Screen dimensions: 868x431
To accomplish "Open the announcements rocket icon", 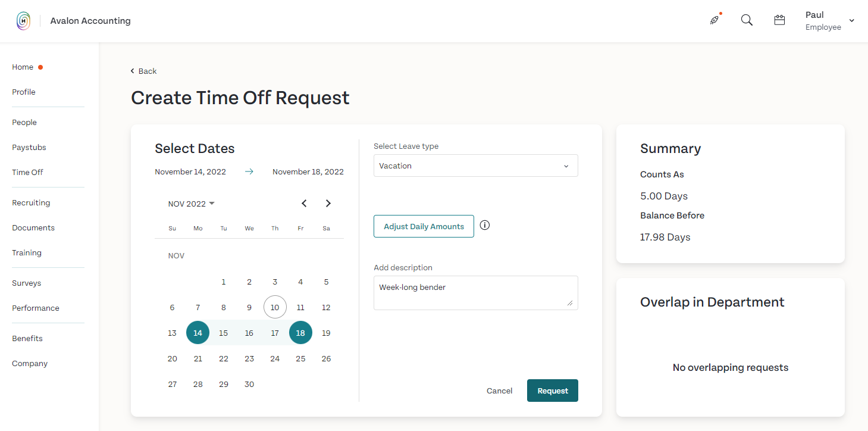I will tap(714, 20).
